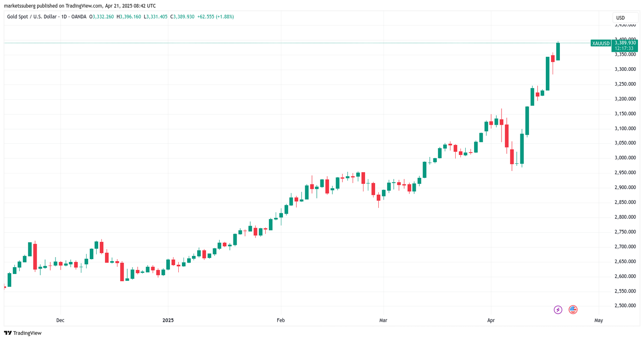
Task: Click the 1D interval label in legend
Action: coord(64,17)
